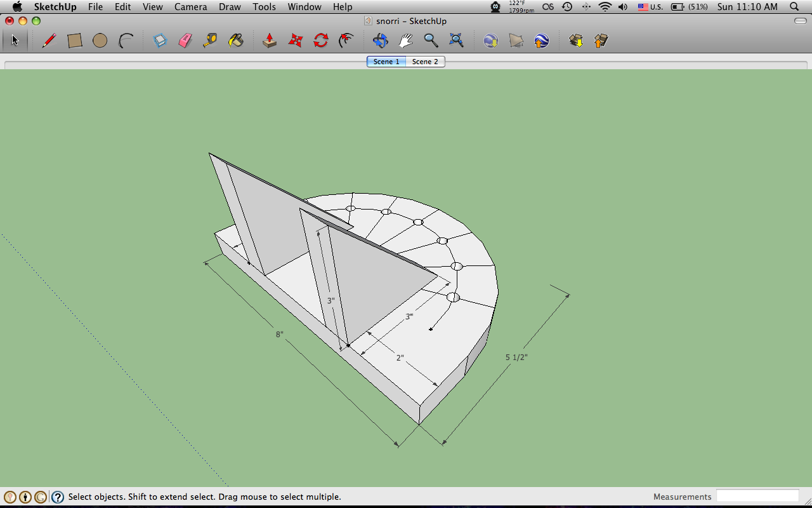Select the Rotate tool
This screenshot has width=812, height=508.
coord(321,41)
